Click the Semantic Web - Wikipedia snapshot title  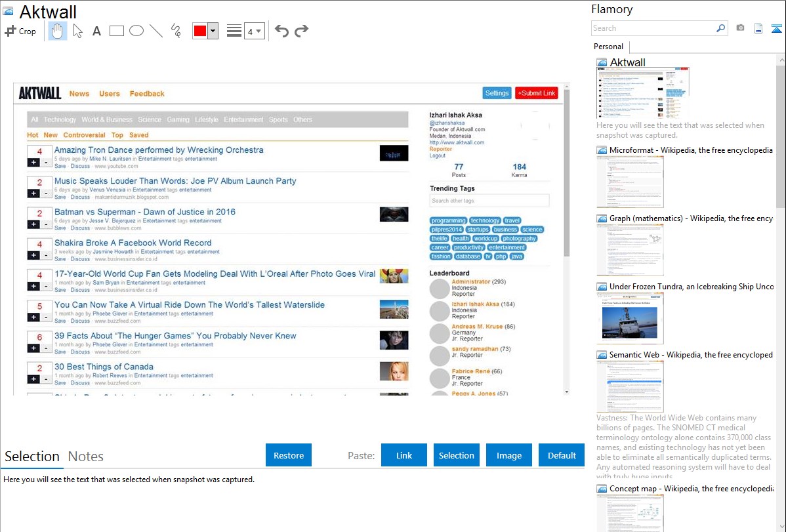(691, 354)
